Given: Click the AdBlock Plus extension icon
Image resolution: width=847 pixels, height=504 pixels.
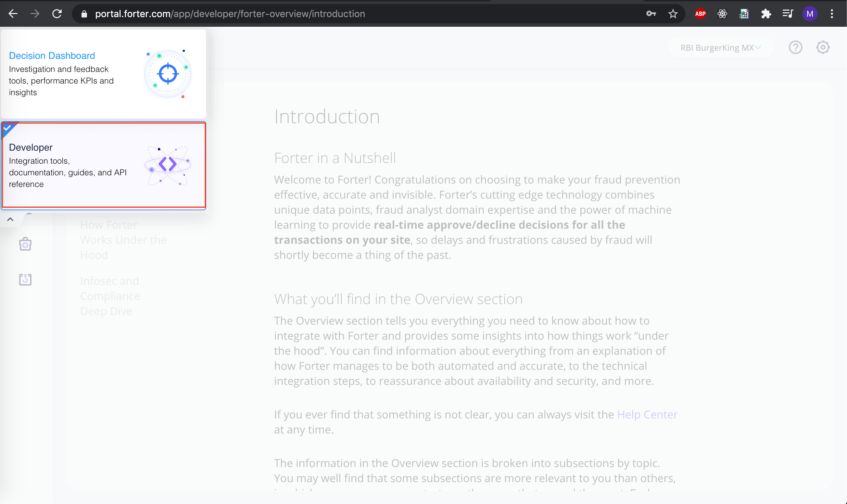Looking at the screenshot, I should coord(700,14).
